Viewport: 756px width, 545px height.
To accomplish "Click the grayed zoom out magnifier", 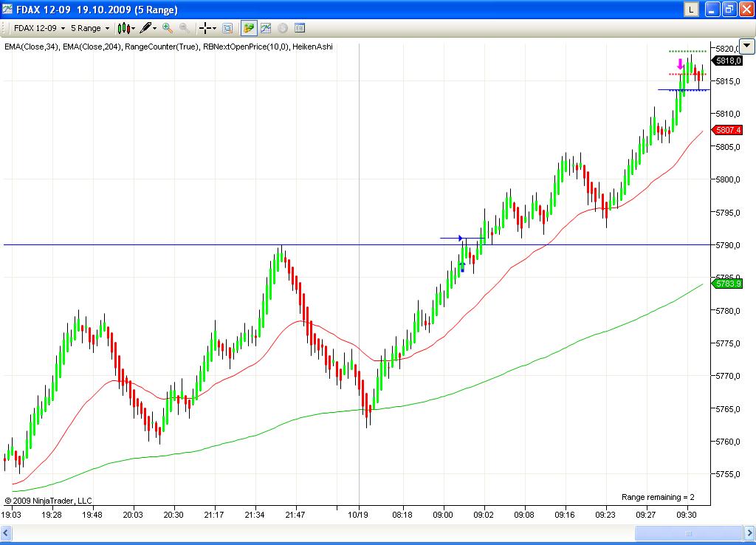I will click(x=184, y=28).
